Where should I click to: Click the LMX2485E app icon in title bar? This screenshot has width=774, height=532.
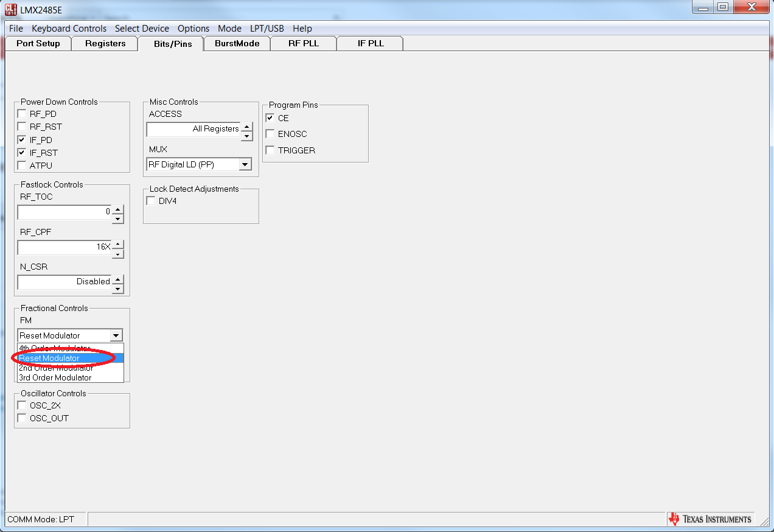tap(11, 10)
